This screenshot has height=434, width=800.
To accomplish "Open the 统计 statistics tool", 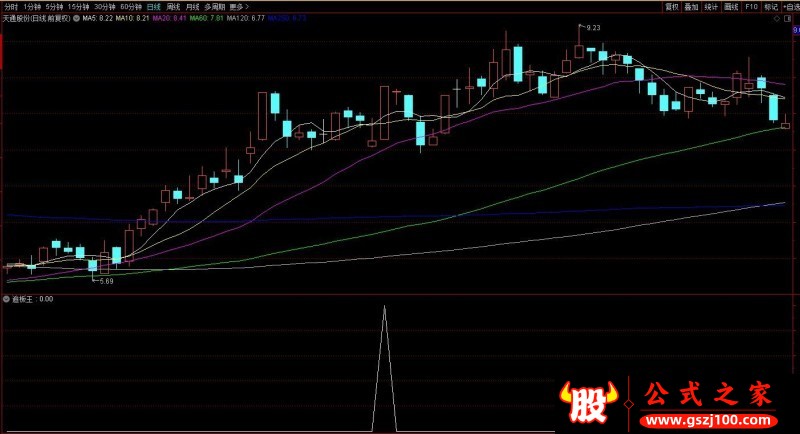I will (x=711, y=7).
